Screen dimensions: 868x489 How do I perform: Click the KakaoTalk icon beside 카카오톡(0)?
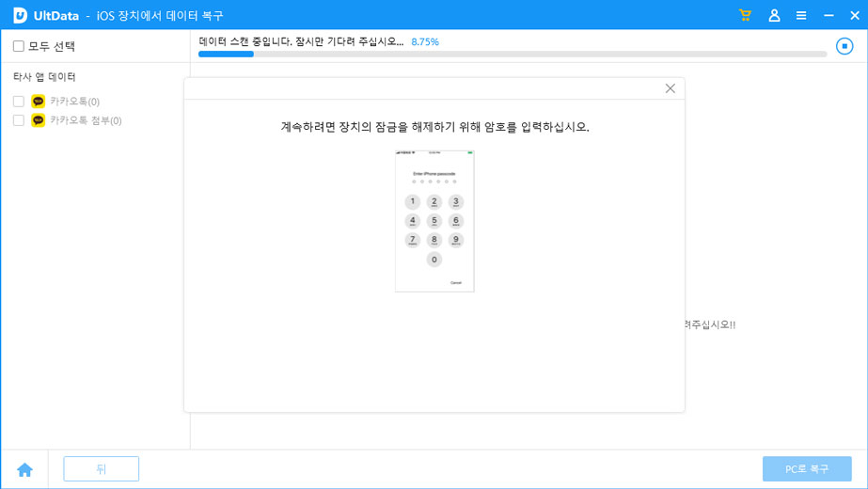click(39, 102)
